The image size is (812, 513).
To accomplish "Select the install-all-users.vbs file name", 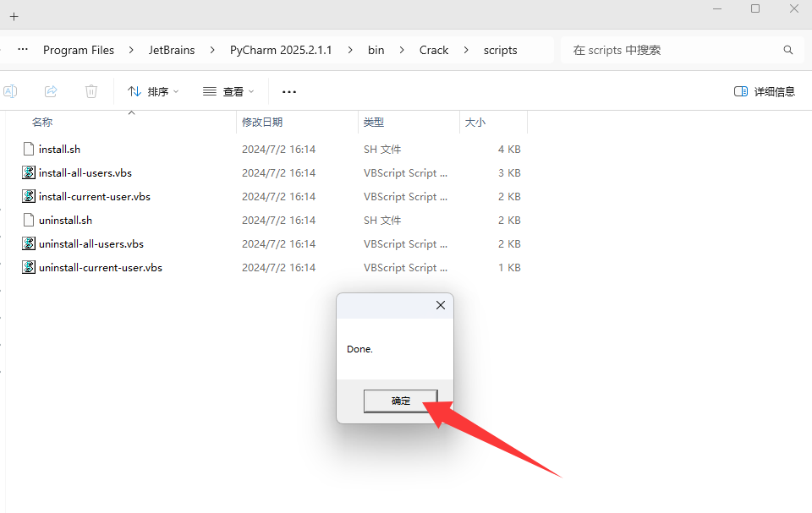I will (85, 173).
